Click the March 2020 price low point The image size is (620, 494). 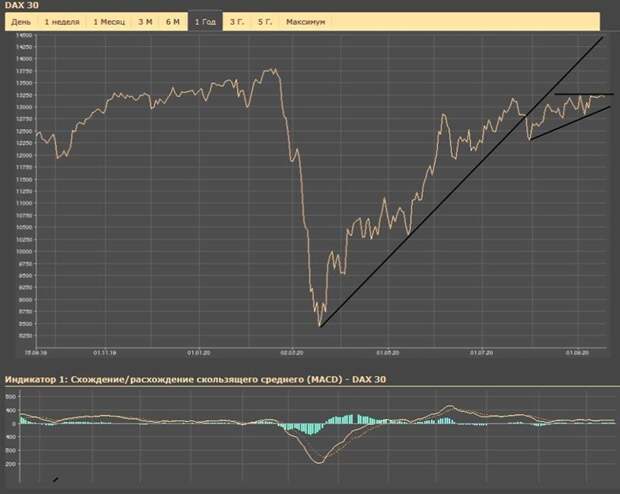coord(319,326)
